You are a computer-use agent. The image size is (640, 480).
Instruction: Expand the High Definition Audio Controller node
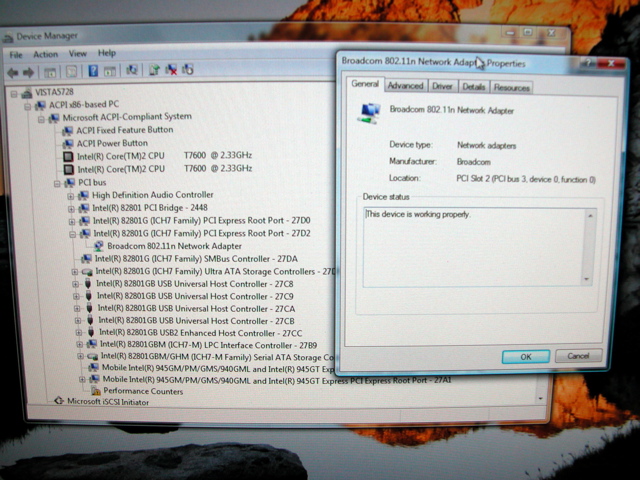tap(71, 196)
